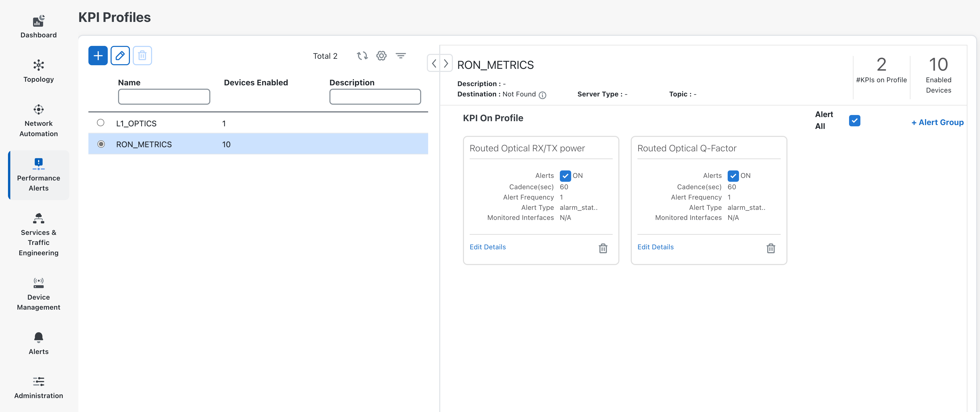Screen dimensions: 980x412
Task: Expand panel using right chevron arrow
Action: (446, 63)
